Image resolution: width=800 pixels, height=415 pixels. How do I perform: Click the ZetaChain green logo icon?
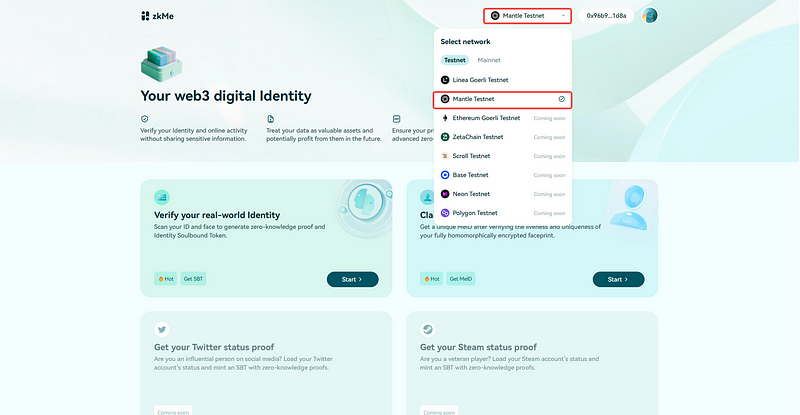point(445,137)
